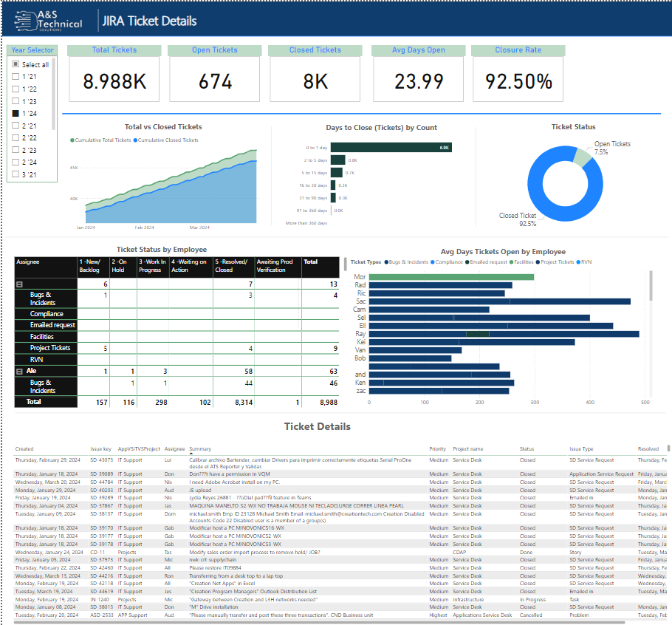
Task: Select the 2 to 5 days bar
Action: [337, 160]
